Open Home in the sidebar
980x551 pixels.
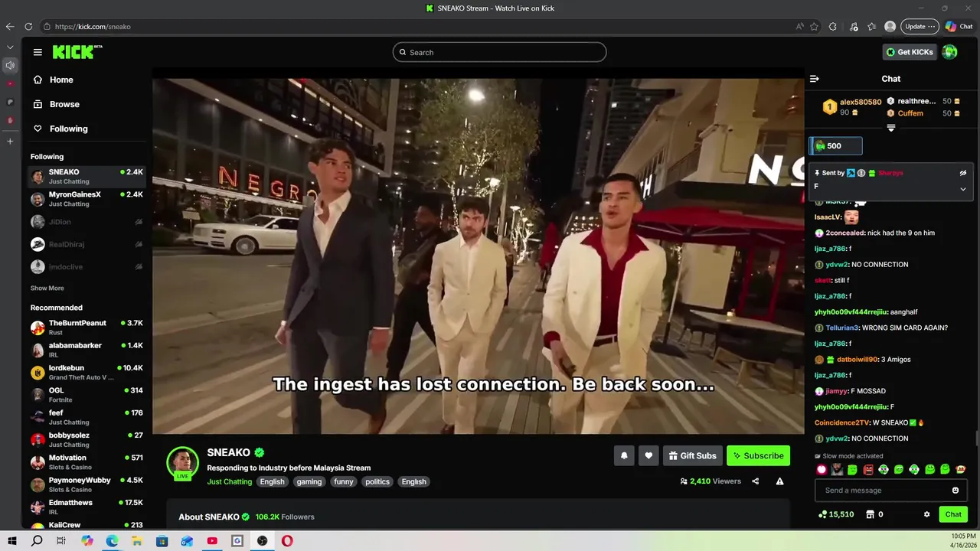point(61,80)
